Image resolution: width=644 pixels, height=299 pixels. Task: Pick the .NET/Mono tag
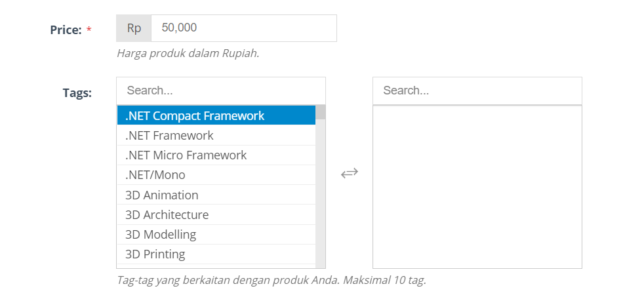(216, 175)
